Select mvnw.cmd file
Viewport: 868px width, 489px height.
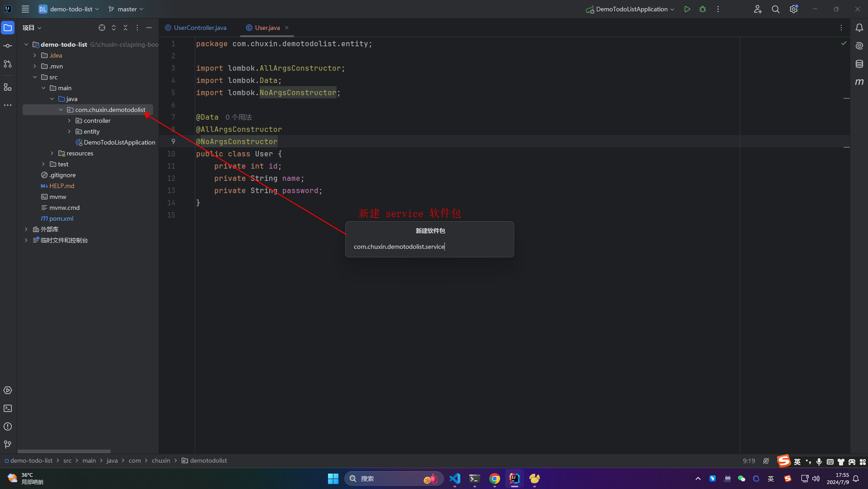[x=60, y=208]
